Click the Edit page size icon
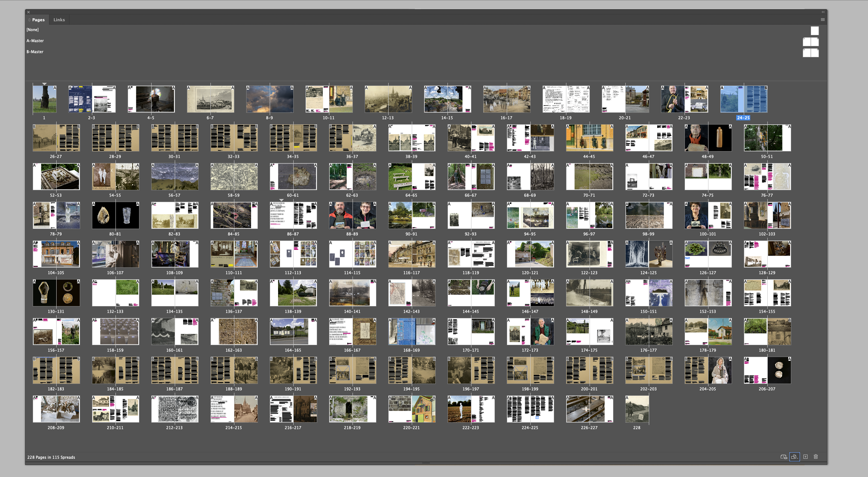Image resolution: width=868 pixels, height=477 pixels. (x=794, y=457)
